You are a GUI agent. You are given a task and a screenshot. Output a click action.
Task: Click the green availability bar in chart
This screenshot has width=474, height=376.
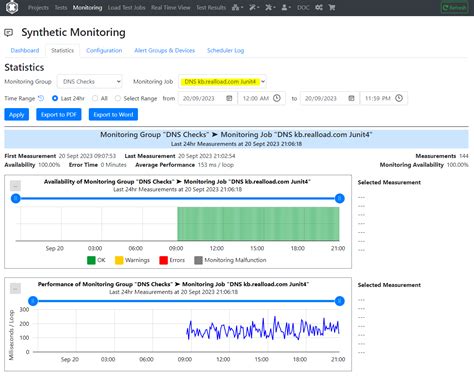click(258, 224)
